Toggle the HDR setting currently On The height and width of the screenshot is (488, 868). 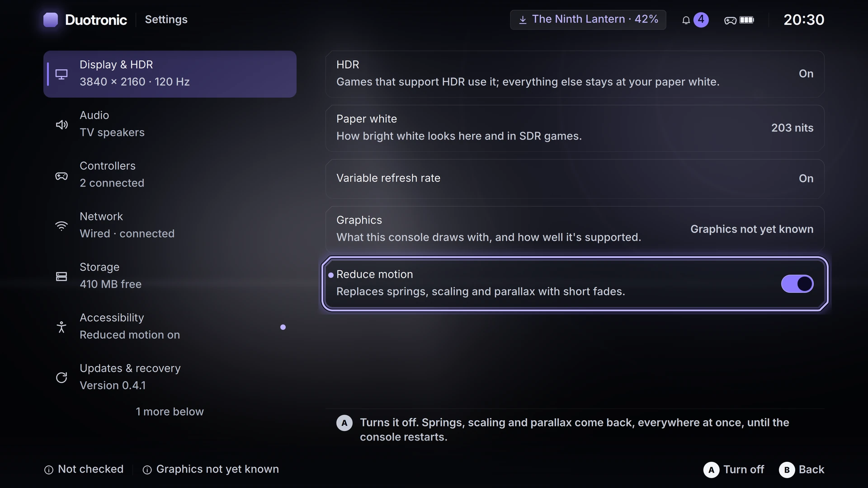[575, 74]
